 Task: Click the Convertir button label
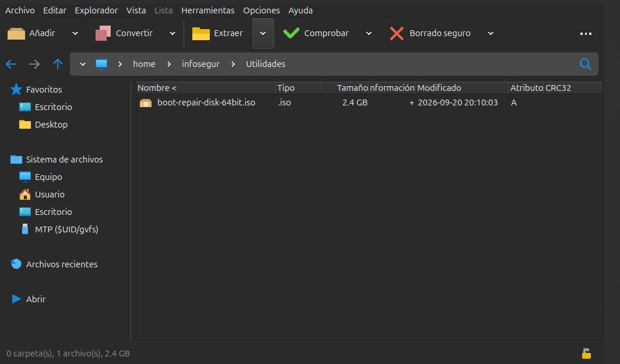pyautogui.click(x=134, y=33)
